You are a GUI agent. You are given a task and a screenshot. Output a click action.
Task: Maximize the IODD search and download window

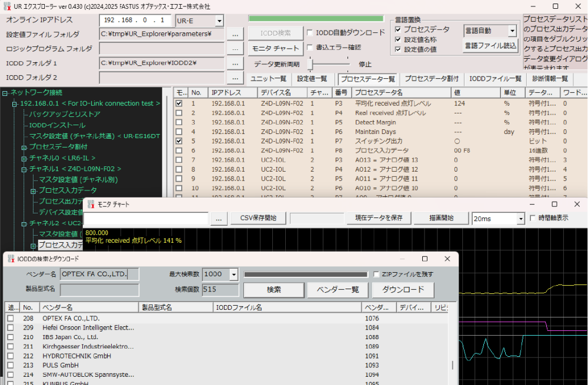point(425,259)
